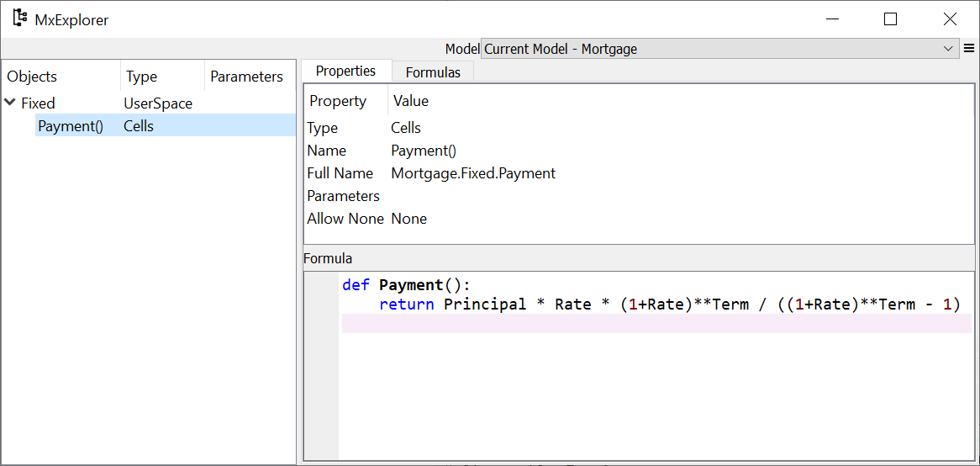980x466 pixels.
Task: Click the 'Parameters' property label in the Properties table
Action: click(x=343, y=196)
